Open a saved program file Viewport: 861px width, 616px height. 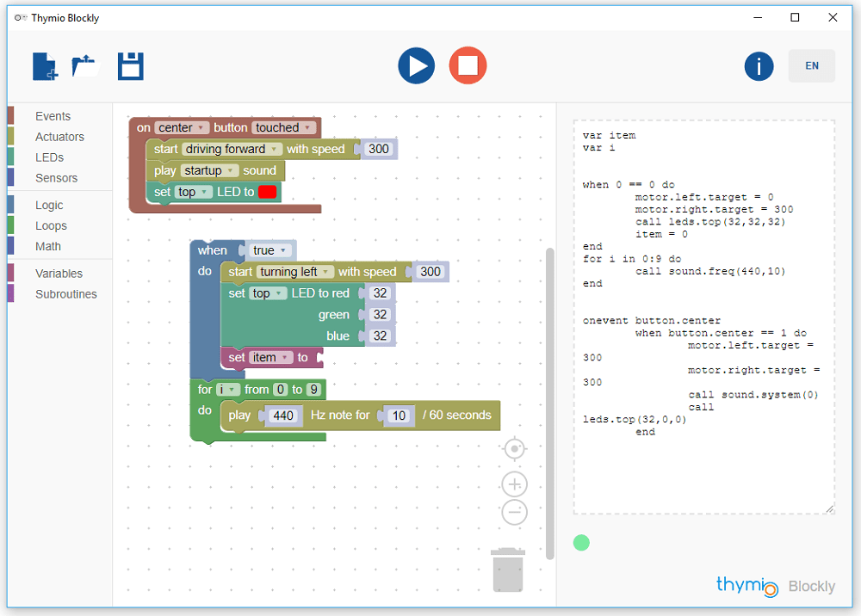point(86,66)
